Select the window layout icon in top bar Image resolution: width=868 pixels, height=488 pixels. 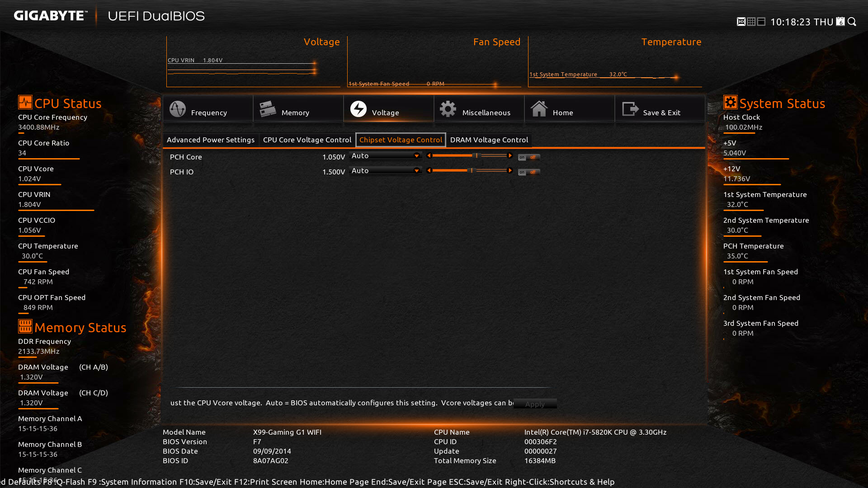[761, 22]
